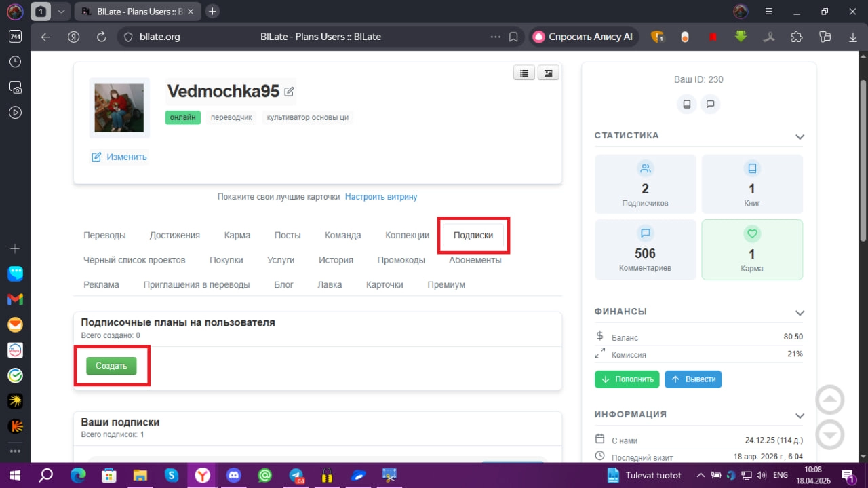Click the Vedmochka95 profile avatar photo
This screenshot has height=488, width=868.
click(x=119, y=107)
